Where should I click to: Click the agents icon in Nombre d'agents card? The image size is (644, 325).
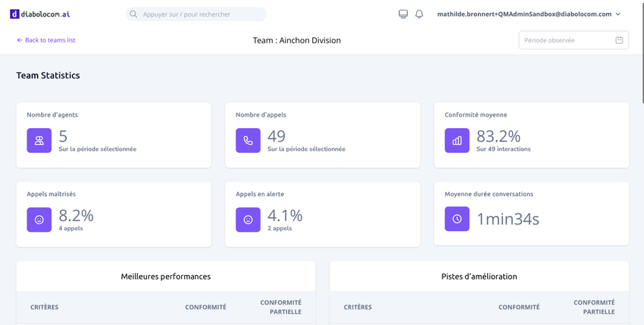[x=39, y=140]
